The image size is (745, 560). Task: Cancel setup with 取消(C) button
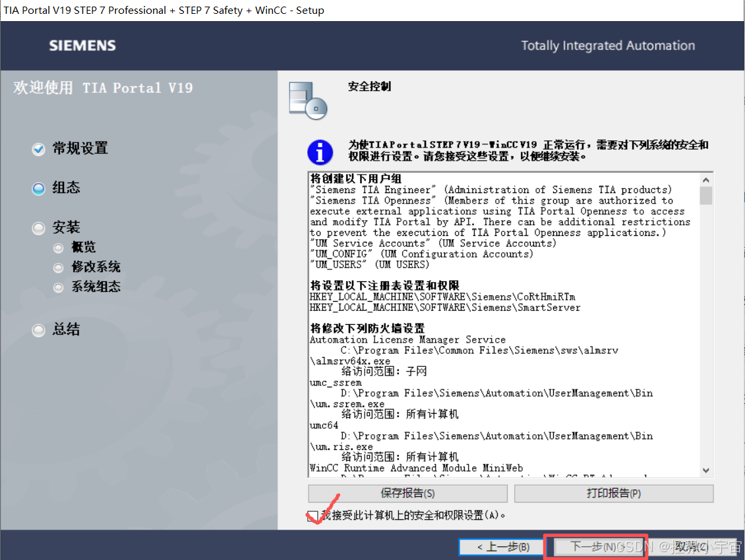tap(692, 547)
